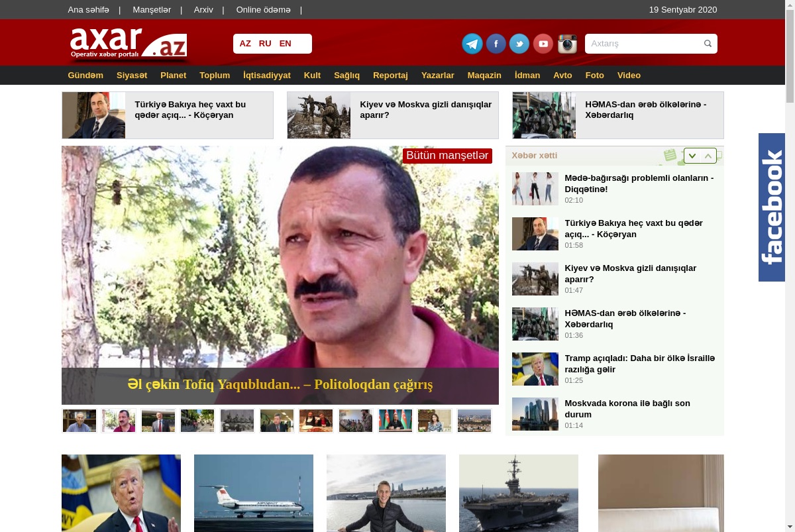Screen dimensions: 795x532
Task: Open the YouTube channel icon
Action: (543, 44)
